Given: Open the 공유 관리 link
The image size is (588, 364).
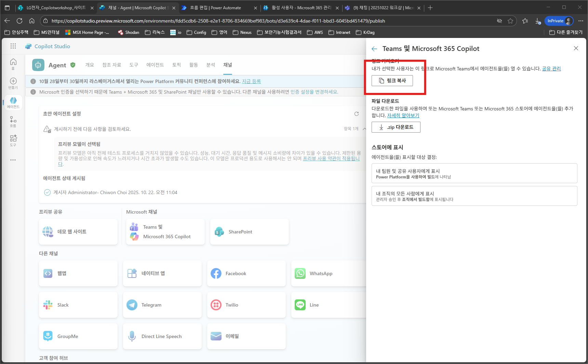Looking at the screenshot, I should tap(551, 69).
